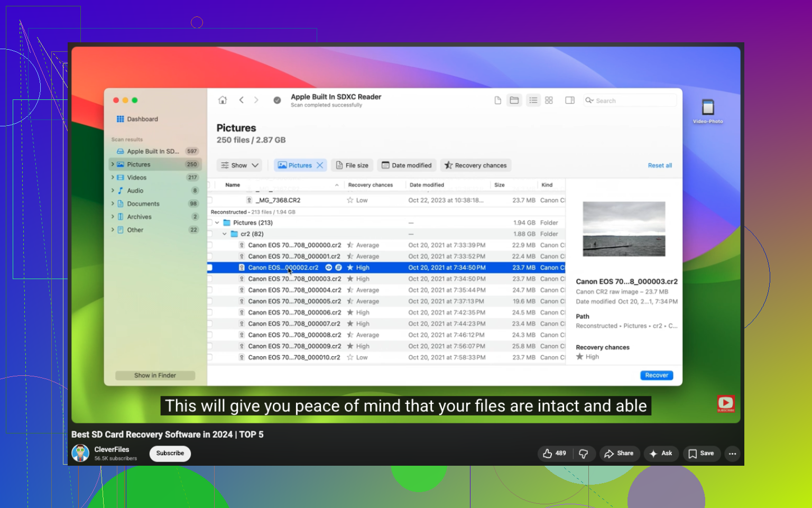Subscribe to the CleverFiles channel
The height and width of the screenshot is (508, 812).
tap(170, 454)
